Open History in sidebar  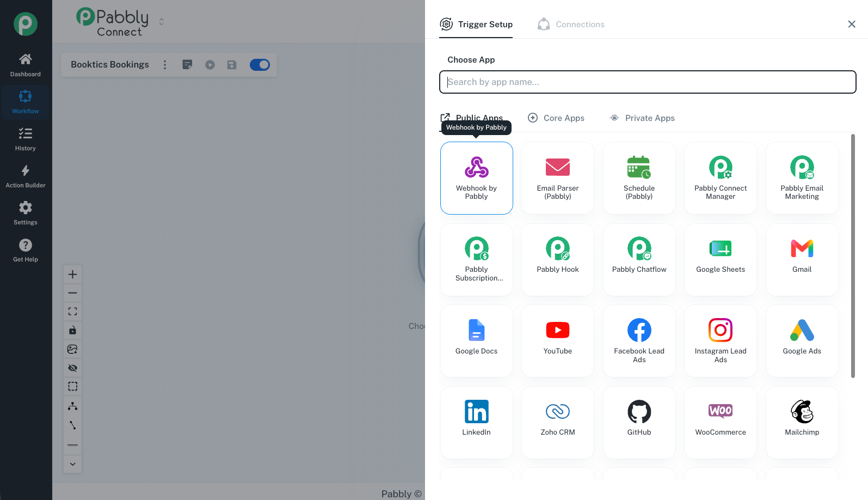coord(26,139)
